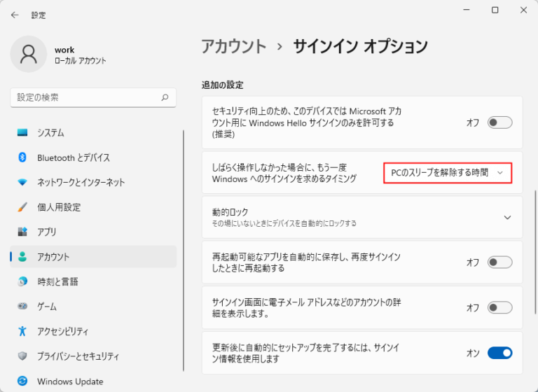Click the ネットワークとインターネット Wi-Fi icon
Viewport: 538px width, 392px height.
(22, 182)
